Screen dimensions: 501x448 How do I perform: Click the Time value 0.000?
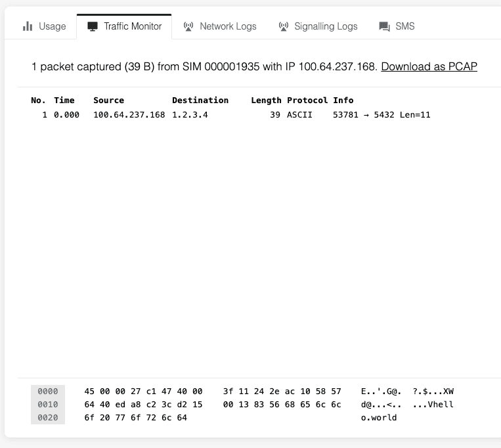[66, 115]
